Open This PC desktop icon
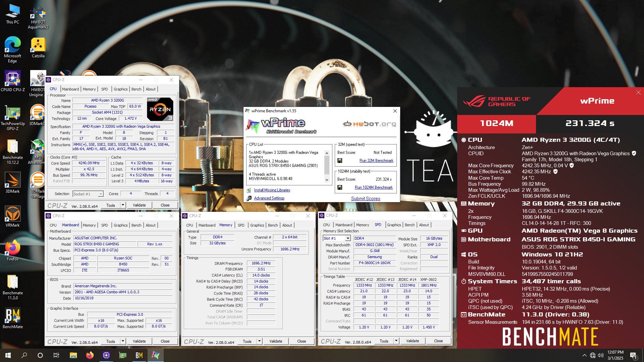 tap(12, 14)
